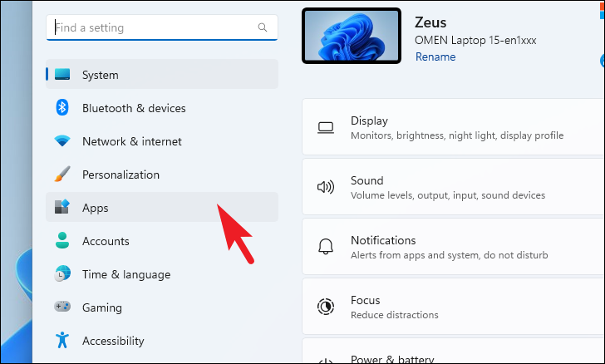The image size is (605, 364).
Task: Focus the Find a setting search box
Action: click(162, 27)
